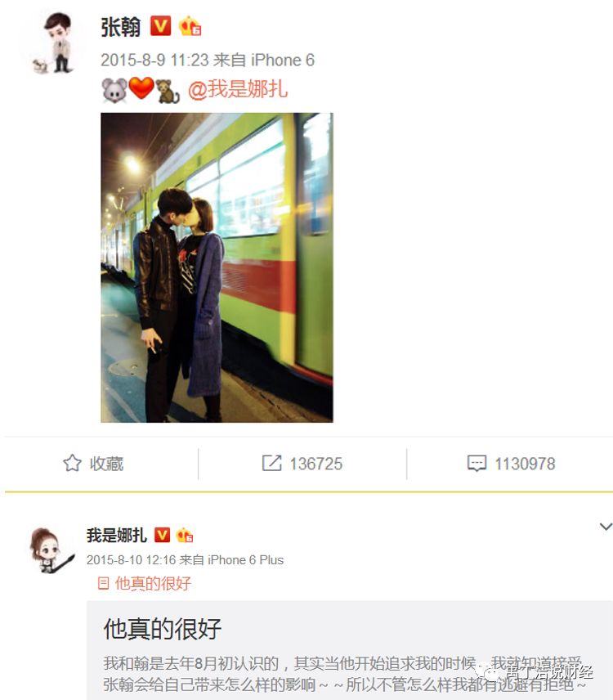The width and height of the screenshot is (613, 700).
Task: Toggle the star favorite icon
Action: pyautogui.click(x=72, y=464)
